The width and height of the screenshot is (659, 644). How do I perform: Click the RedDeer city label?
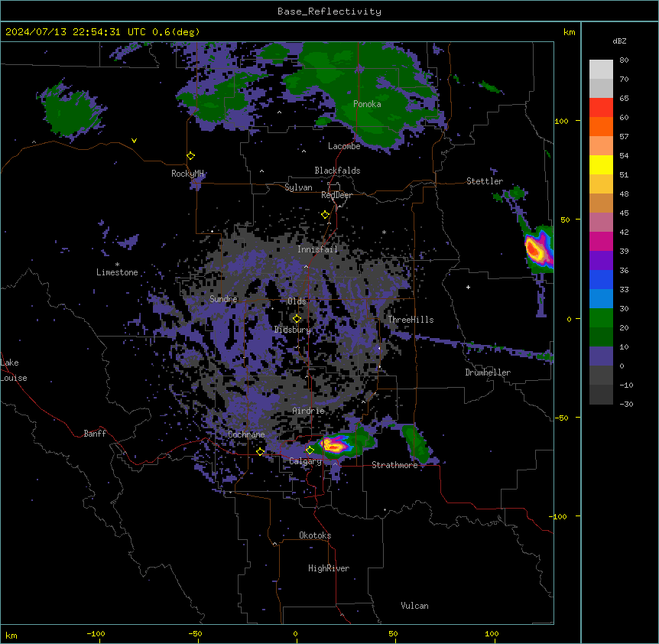coord(336,195)
